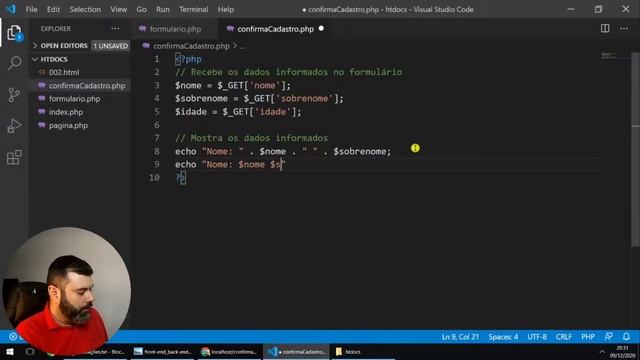Select the confirmaCadastro.php editor tab
The image size is (640, 360).
click(275, 29)
